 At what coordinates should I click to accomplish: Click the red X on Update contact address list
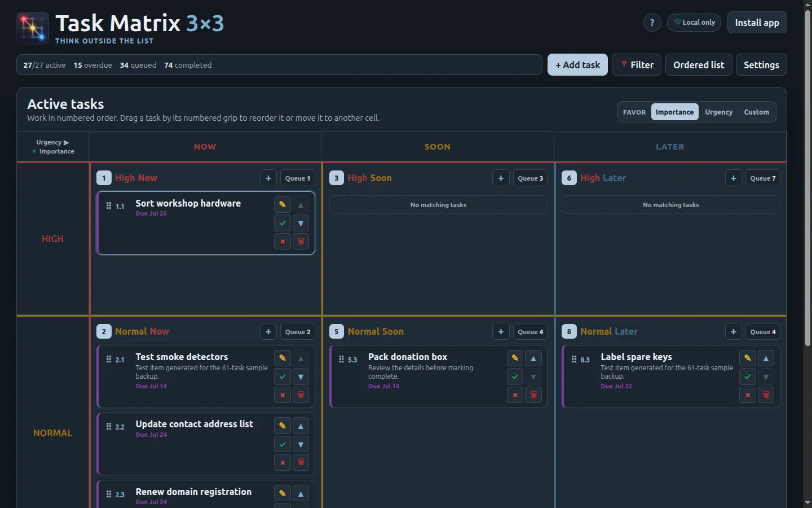(x=283, y=462)
